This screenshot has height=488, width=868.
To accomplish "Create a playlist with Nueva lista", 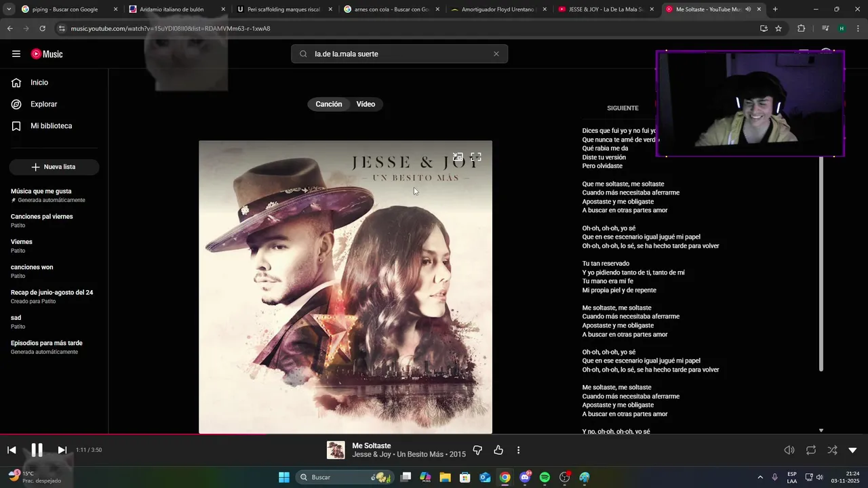I will (x=54, y=167).
